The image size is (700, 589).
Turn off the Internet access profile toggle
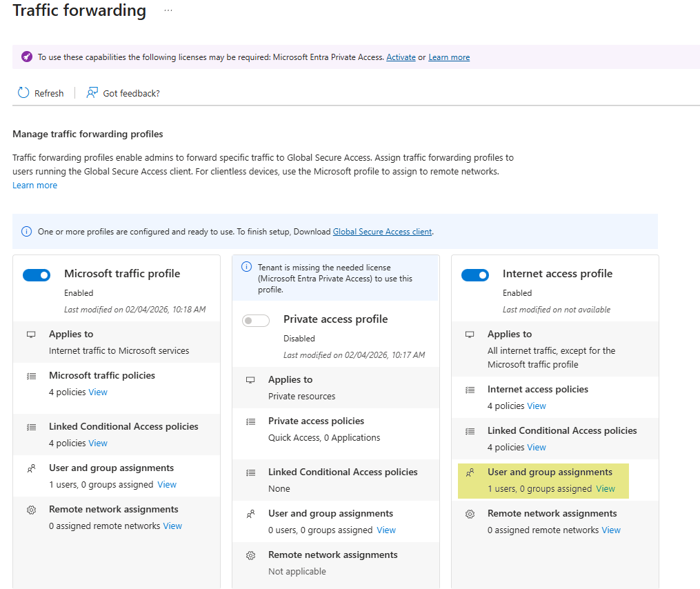coord(475,275)
